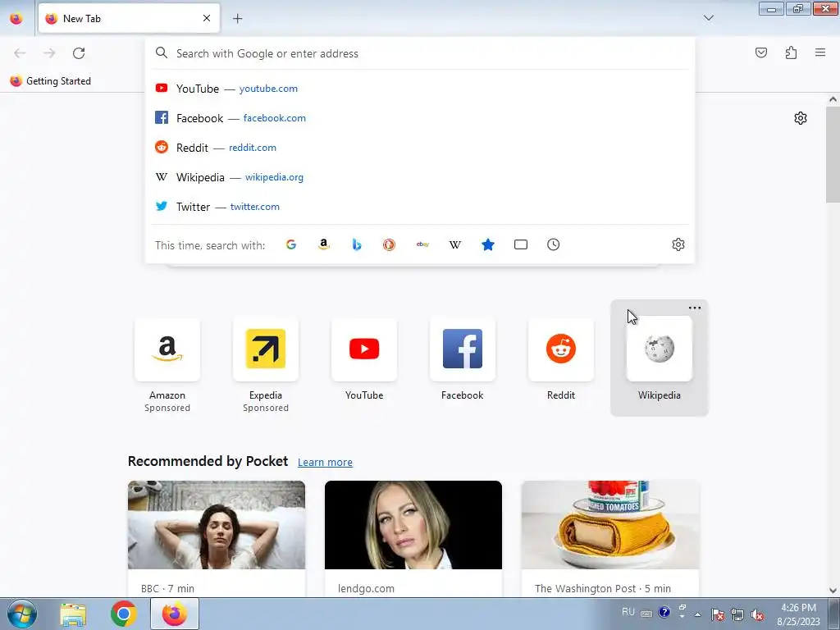Search this time with Wikipedia icon
840x630 pixels.
point(454,244)
